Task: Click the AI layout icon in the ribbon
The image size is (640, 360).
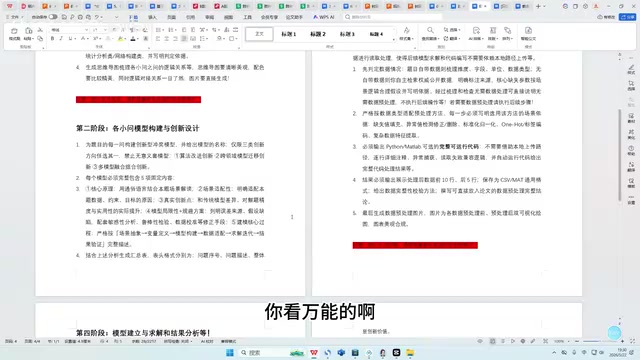Action: coord(476,31)
